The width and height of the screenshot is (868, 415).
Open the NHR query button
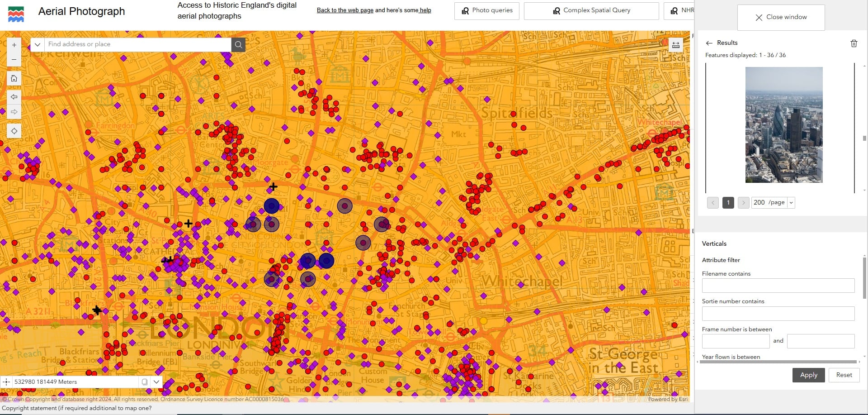click(x=679, y=11)
